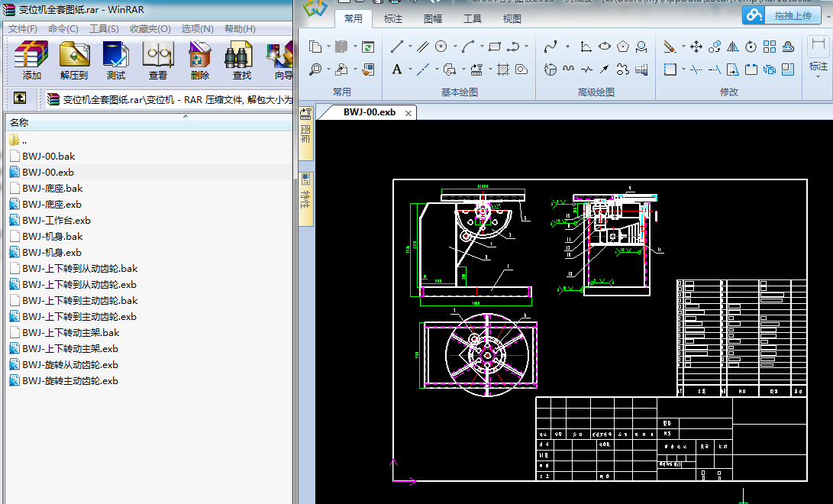Click WinRAR 测试 toolbar button

tap(116, 60)
